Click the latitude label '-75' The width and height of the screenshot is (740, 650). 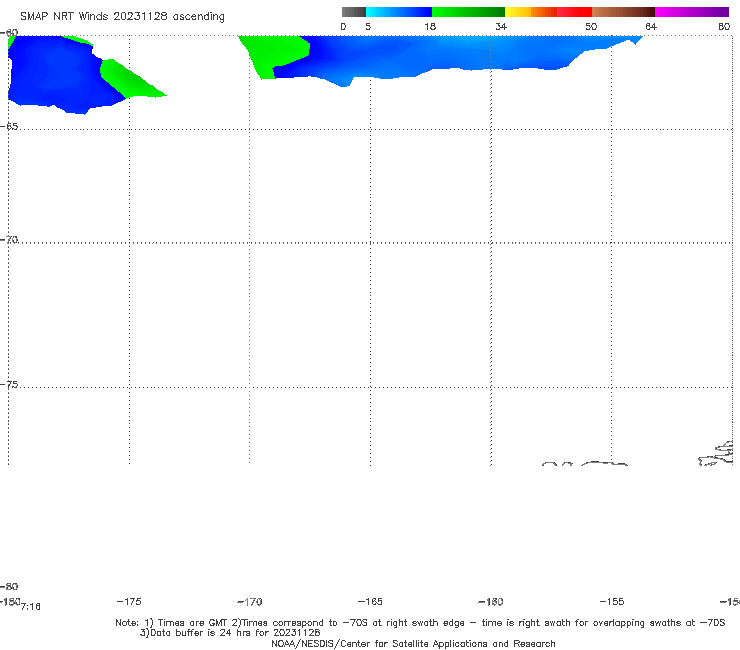pos(9,385)
